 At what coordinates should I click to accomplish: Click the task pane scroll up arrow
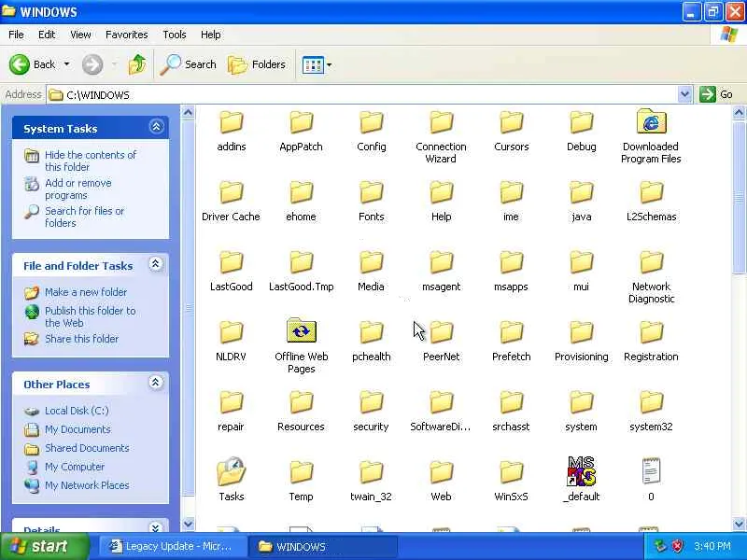189,113
